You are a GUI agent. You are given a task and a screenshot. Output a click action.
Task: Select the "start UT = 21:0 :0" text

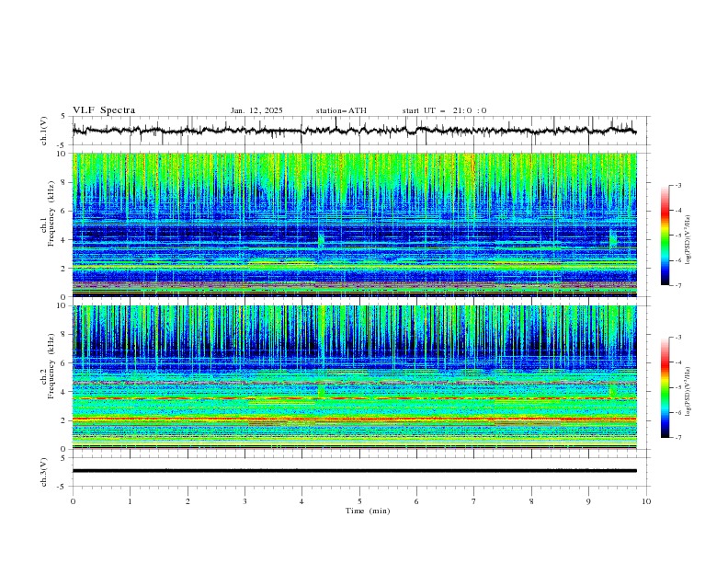coord(444,110)
